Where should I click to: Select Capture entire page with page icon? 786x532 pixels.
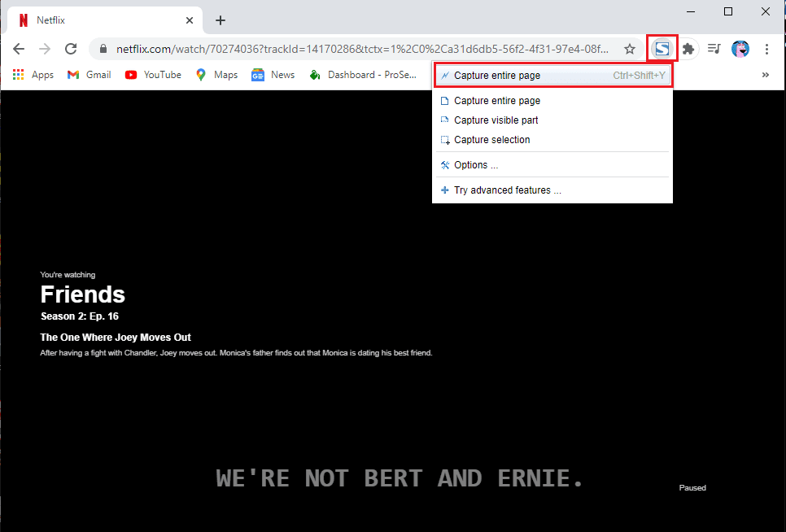tap(552, 101)
